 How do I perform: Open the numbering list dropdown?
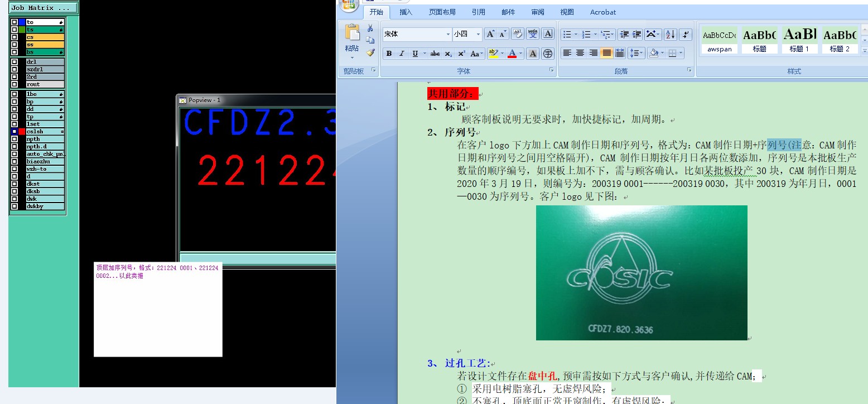point(596,34)
